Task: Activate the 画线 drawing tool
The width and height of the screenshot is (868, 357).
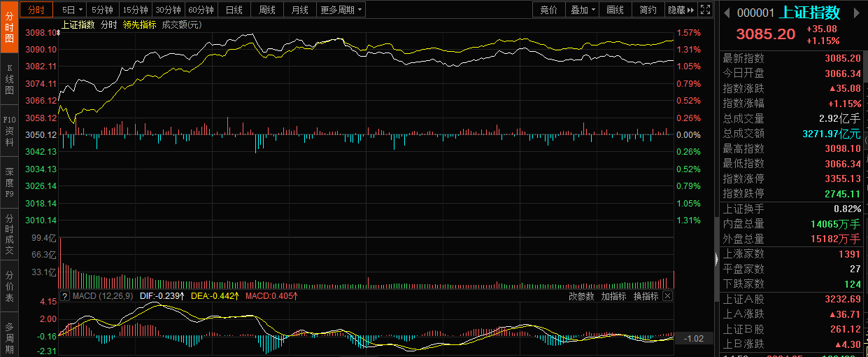Action: (x=616, y=10)
